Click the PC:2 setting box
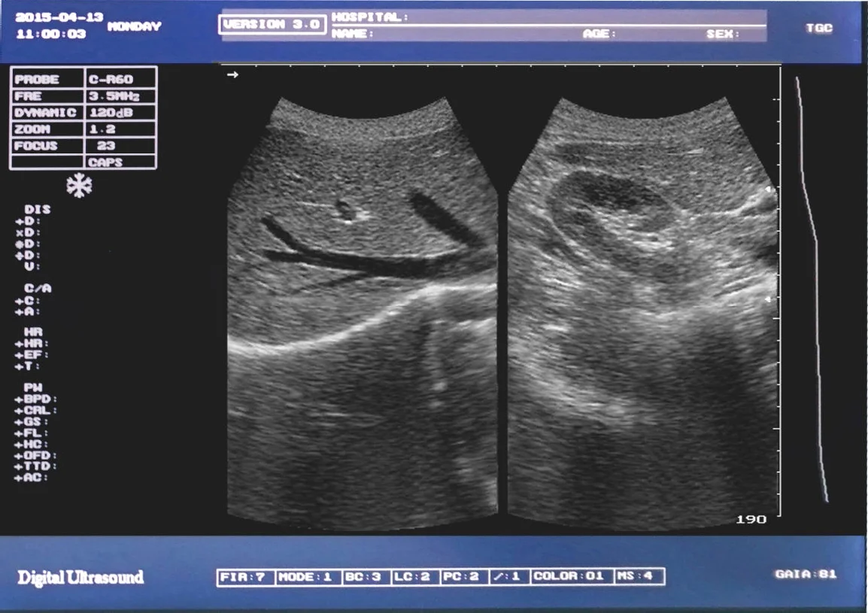 [464, 576]
